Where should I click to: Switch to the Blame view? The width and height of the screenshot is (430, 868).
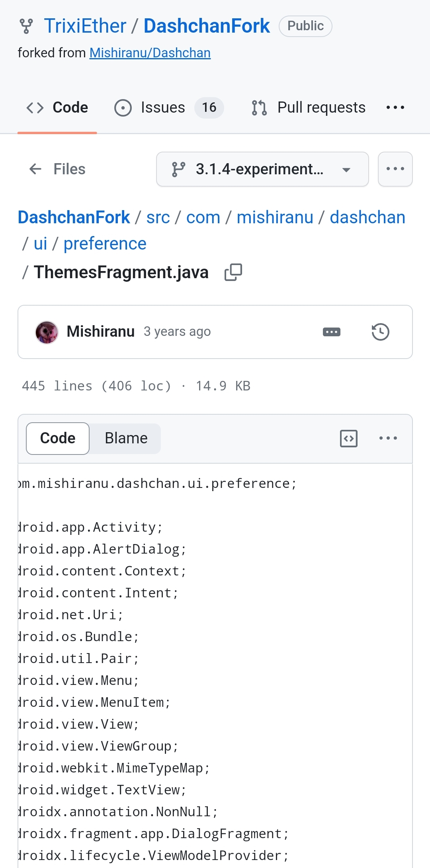coord(126,439)
